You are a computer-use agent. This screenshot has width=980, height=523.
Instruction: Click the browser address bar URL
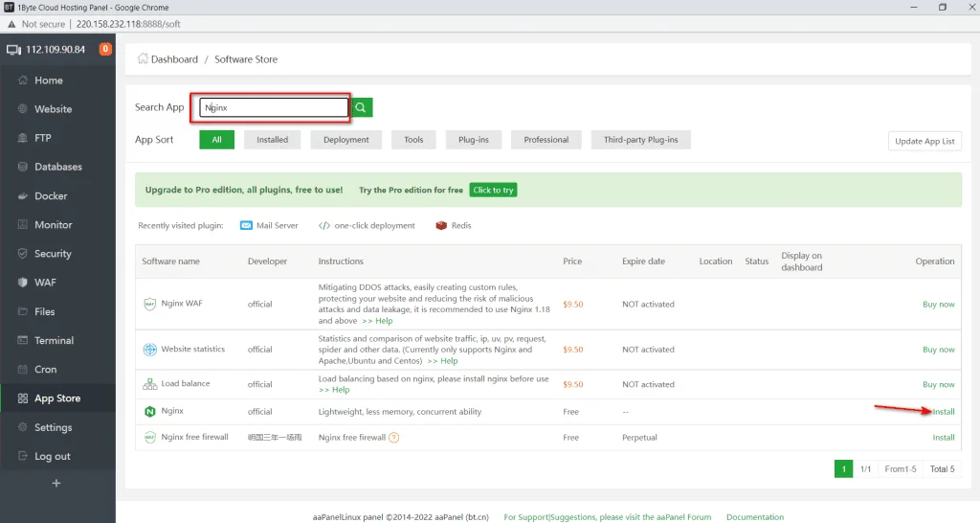point(128,24)
